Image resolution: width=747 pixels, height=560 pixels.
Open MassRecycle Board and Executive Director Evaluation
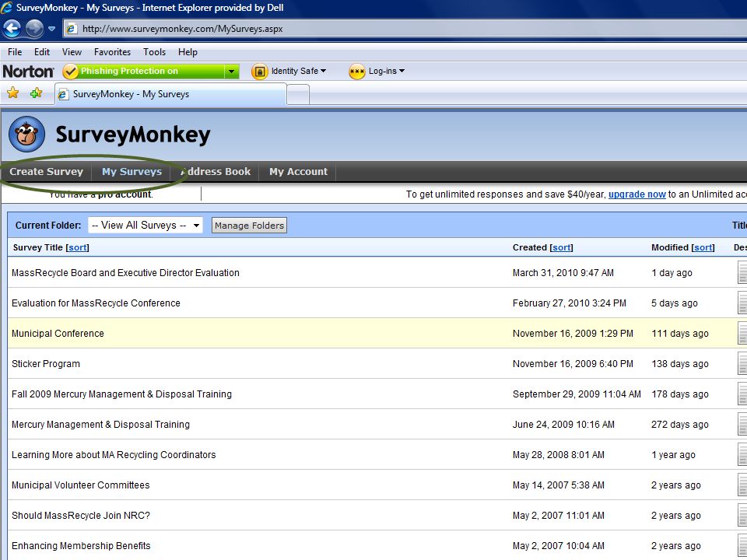pyautogui.click(x=125, y=273)
